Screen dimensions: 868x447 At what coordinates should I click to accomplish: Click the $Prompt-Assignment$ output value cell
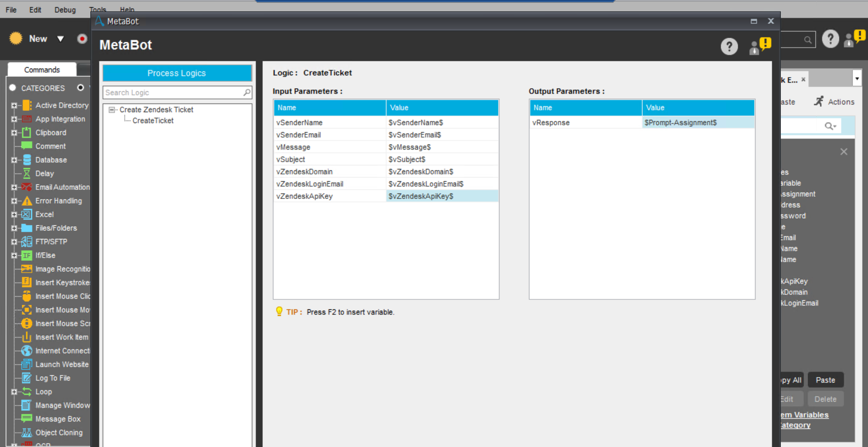pyautogui.click(x=698, y=123)
